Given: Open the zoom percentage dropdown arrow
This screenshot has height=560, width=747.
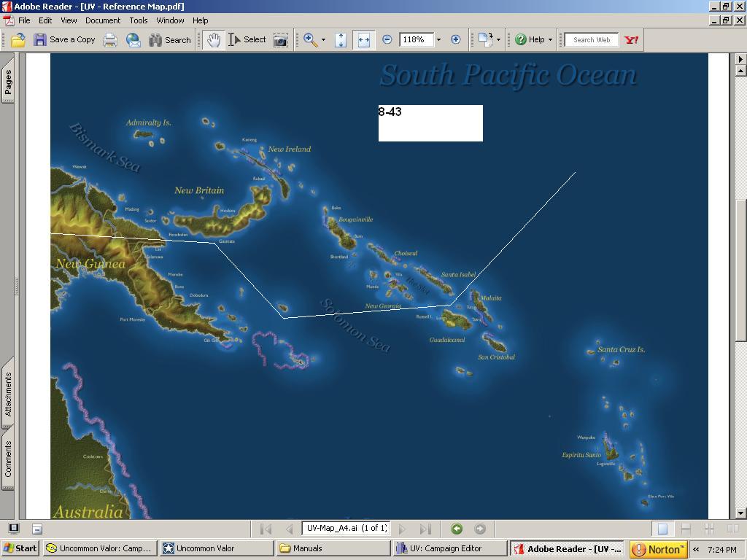Looking at the screenshot, I should point(438,39).
